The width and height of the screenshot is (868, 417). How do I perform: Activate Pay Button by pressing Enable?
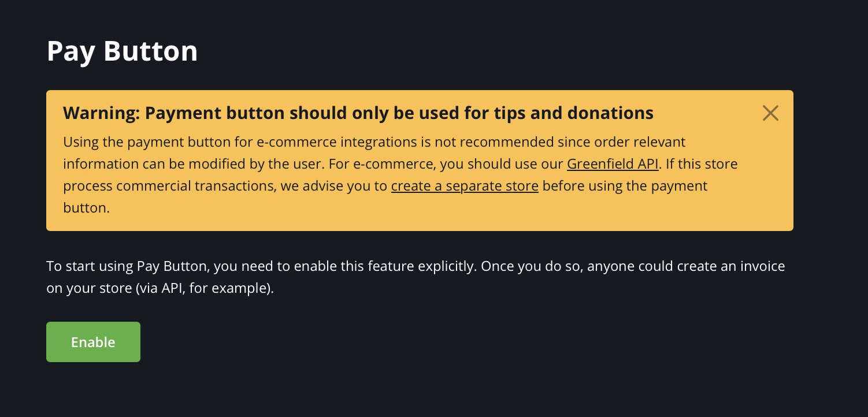(x=93, y=342)
